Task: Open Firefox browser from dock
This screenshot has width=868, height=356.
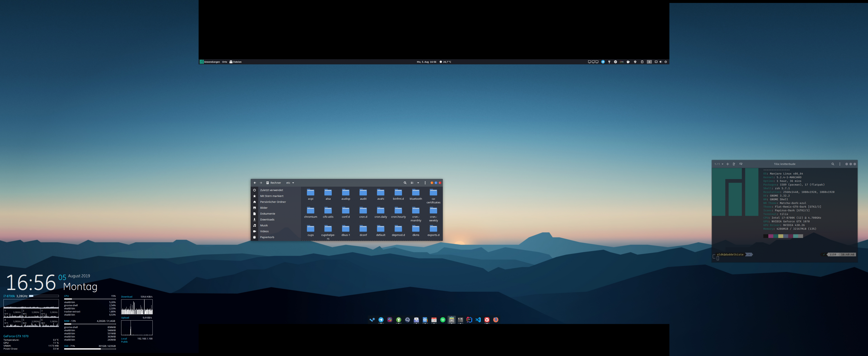Action: click(x=496, y=320)
